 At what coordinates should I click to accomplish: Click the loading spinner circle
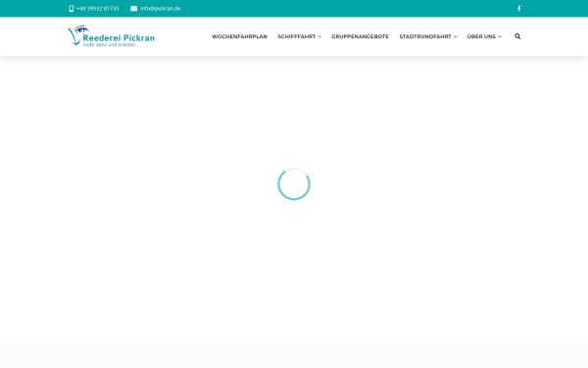294,184
